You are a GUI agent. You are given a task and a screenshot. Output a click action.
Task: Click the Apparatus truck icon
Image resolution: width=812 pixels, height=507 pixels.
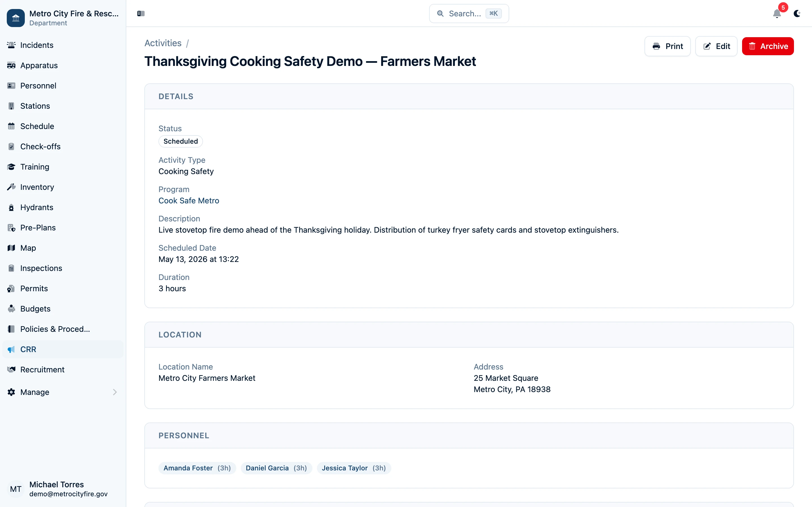[11, 65]
